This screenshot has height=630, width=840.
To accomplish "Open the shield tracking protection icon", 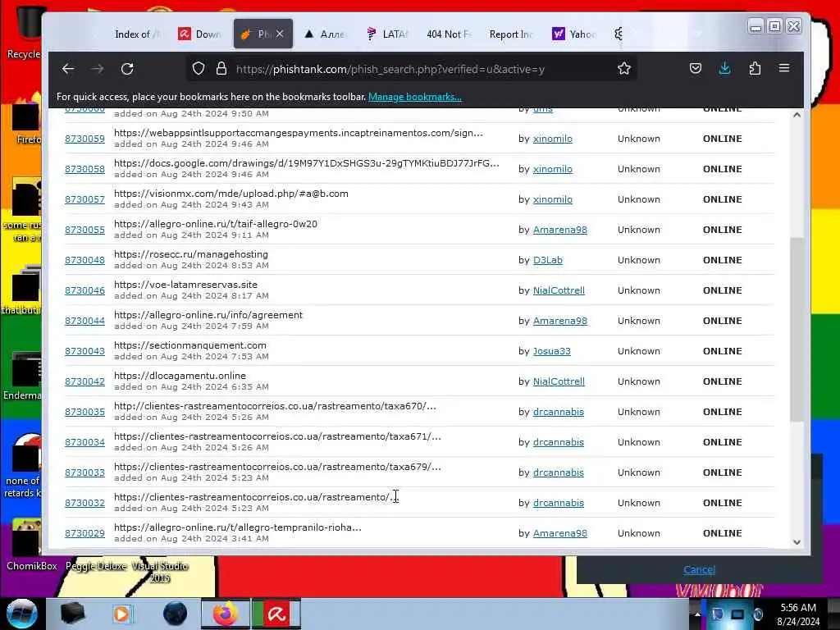I will pos(199,69).
